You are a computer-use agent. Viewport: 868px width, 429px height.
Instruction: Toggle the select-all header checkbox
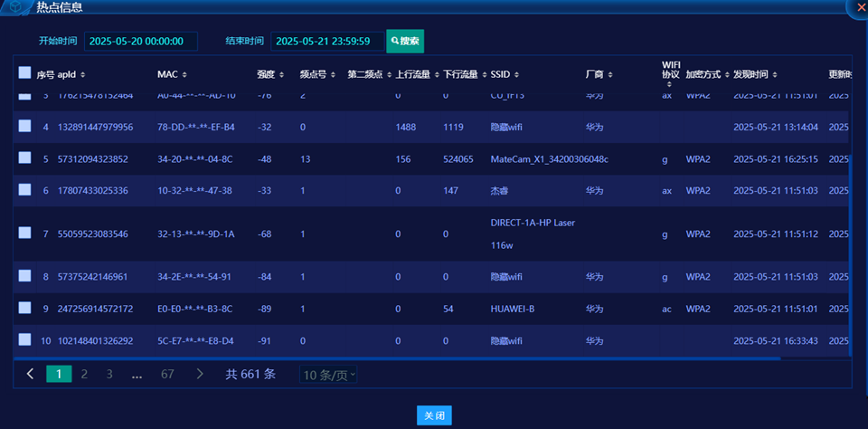pos(24,72)
